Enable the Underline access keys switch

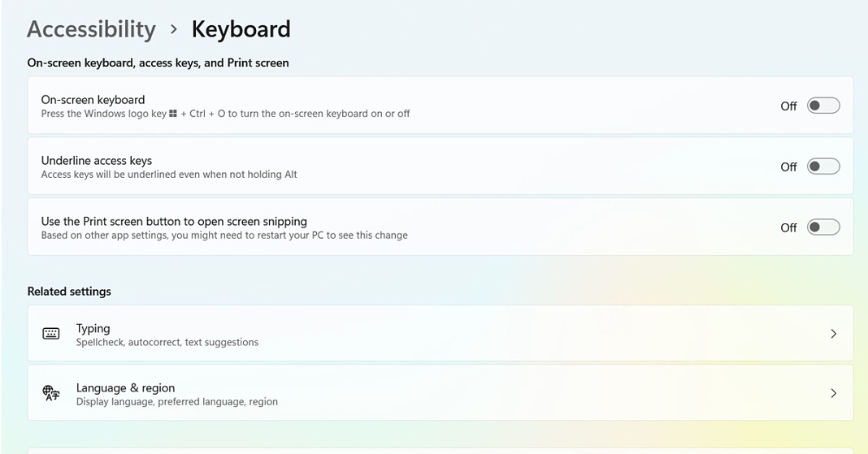point(822,166)
